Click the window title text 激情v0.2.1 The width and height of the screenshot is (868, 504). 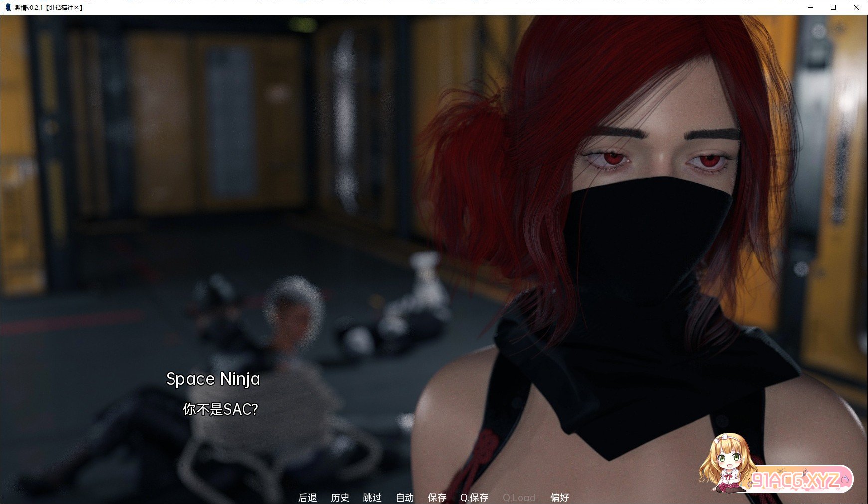29,8
